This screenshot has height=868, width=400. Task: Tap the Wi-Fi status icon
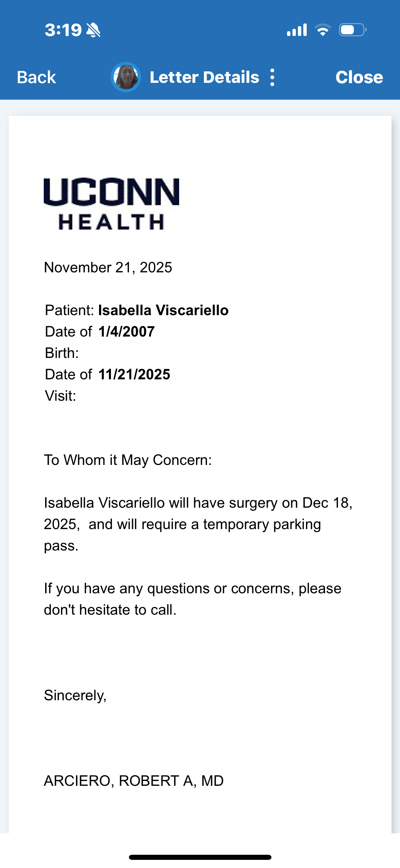pos(323,30)
